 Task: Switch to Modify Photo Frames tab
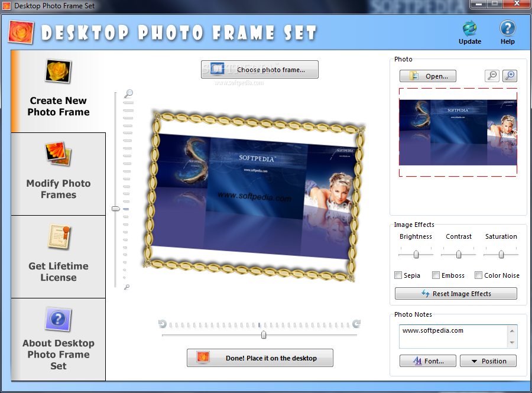point(59,174)
